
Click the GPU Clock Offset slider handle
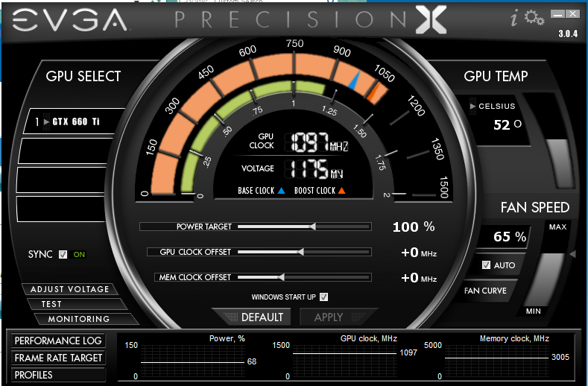301,252
